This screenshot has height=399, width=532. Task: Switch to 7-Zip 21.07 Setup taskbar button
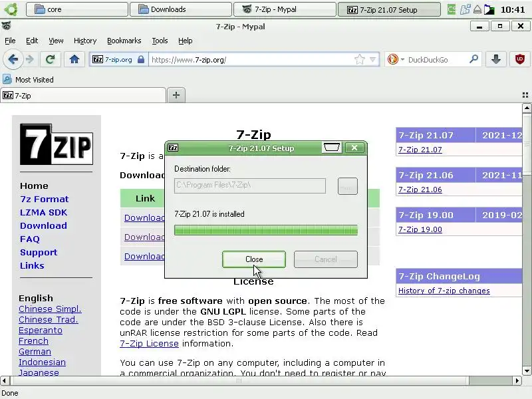389,9
